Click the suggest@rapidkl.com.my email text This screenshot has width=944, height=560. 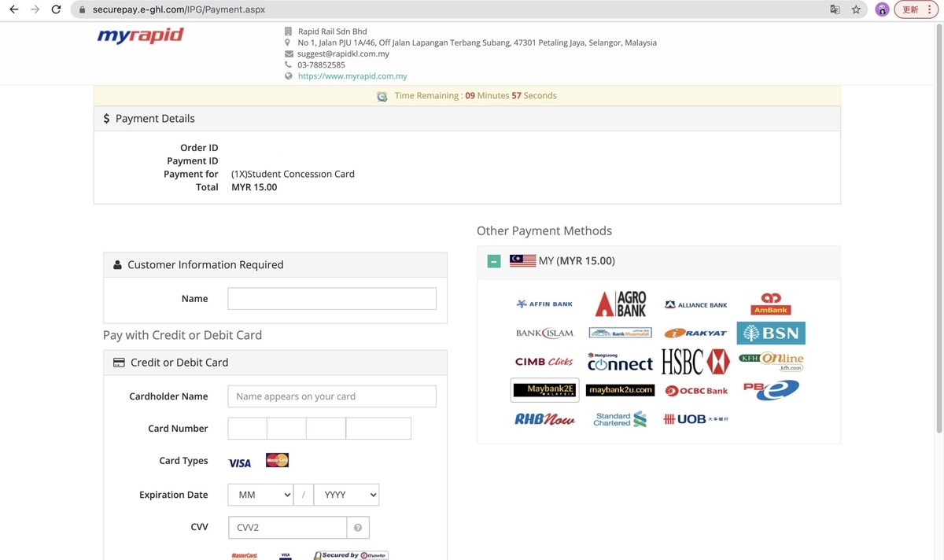point(343,53)
